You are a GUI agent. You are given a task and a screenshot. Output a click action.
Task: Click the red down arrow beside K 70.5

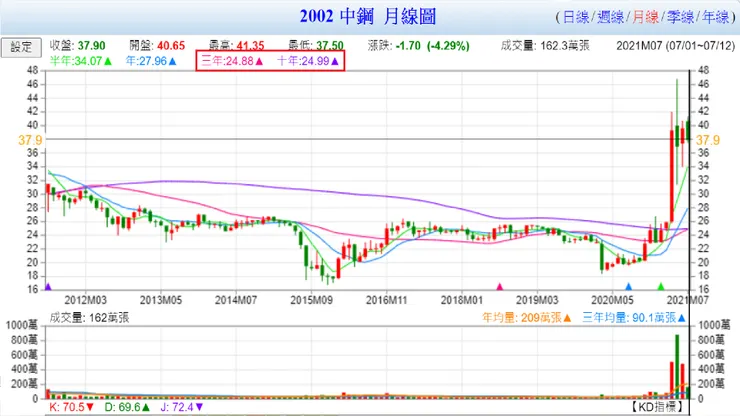(x=90, y=407)
